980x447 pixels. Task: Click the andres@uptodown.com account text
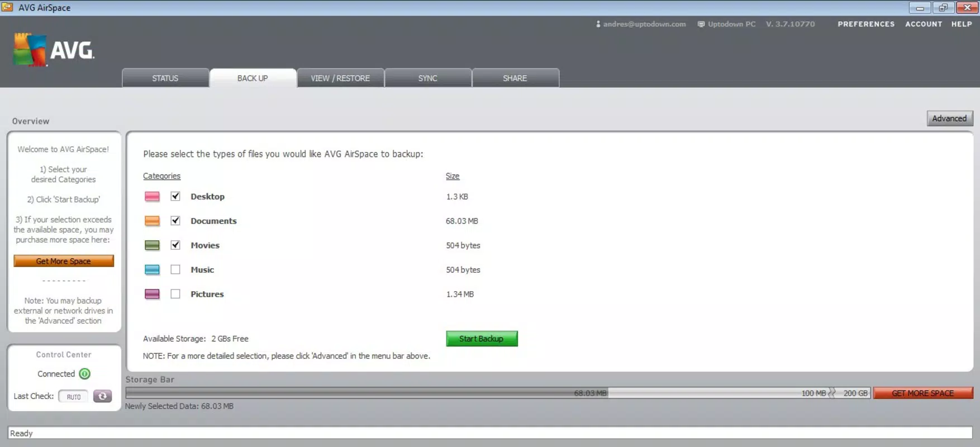click(644, 24)
